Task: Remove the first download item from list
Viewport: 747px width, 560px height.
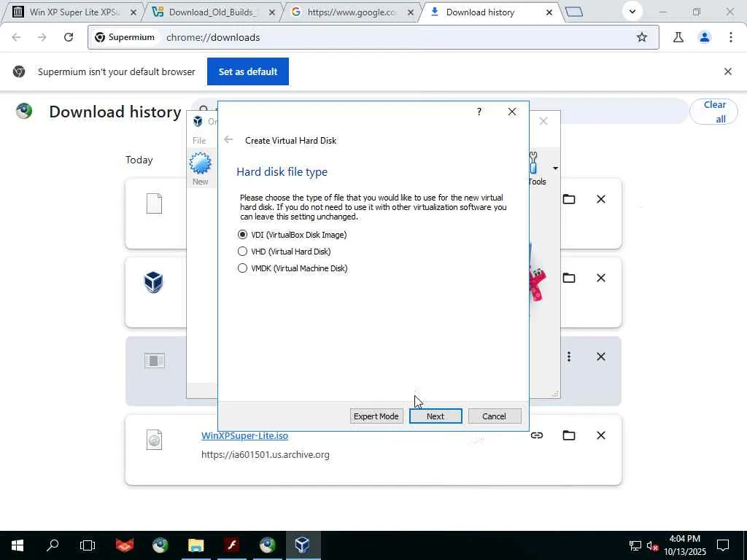Action: (x=601, y=199)
